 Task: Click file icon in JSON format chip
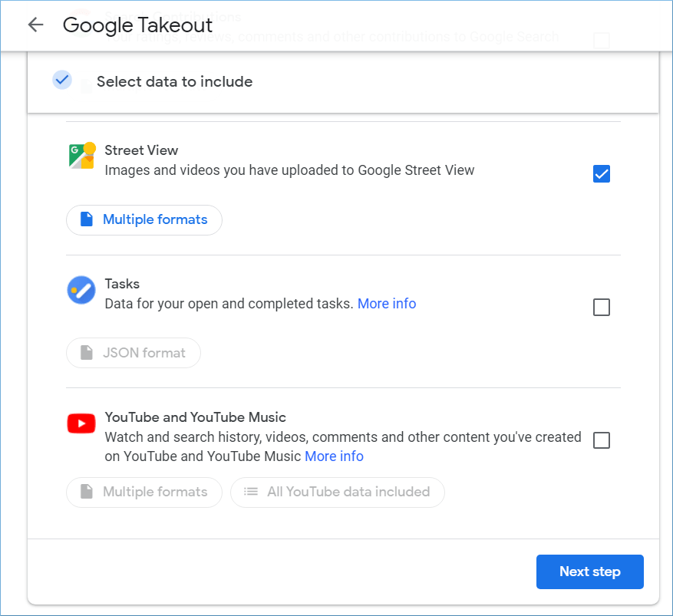87,353
